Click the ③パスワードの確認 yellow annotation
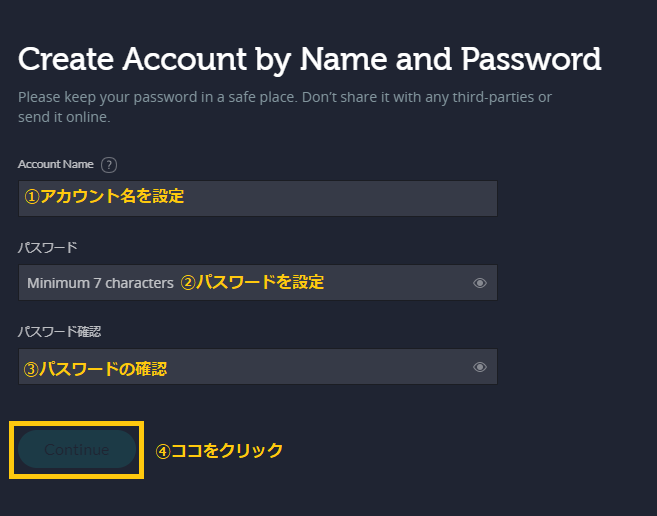The height and width of the screenshot is (516, 657). point(95,369)
